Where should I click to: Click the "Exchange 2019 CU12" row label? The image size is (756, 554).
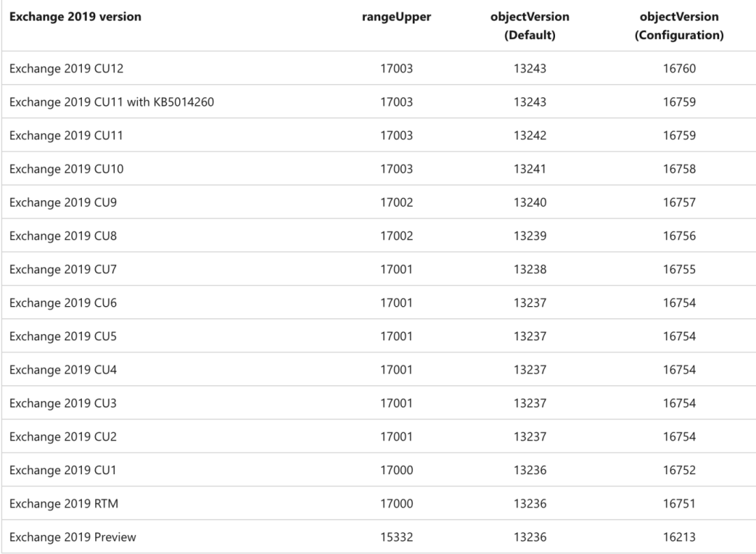point(66,69)
